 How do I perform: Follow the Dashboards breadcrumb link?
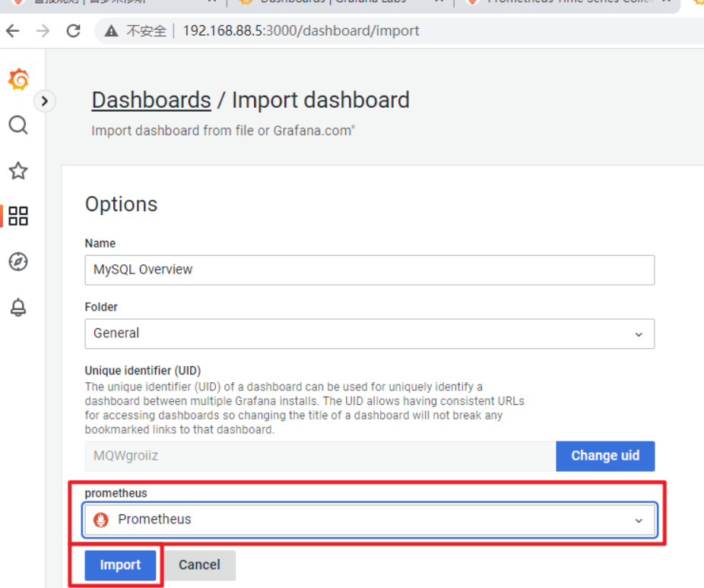(151, 100)
